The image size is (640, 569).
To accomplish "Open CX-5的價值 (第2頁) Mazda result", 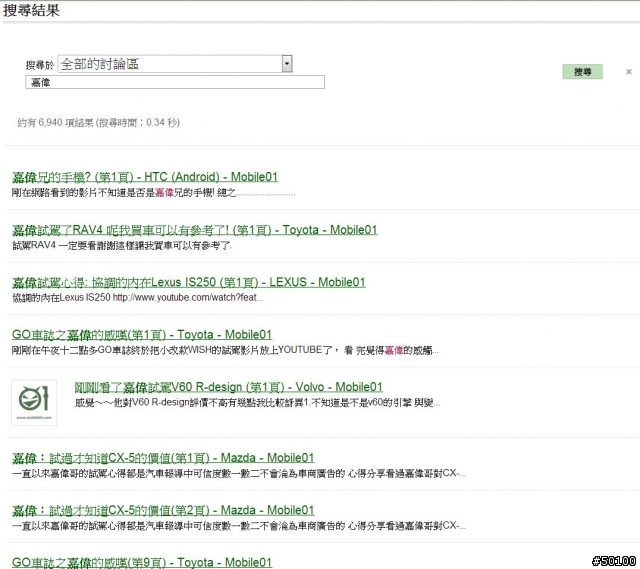I will [x=163, y=511].
